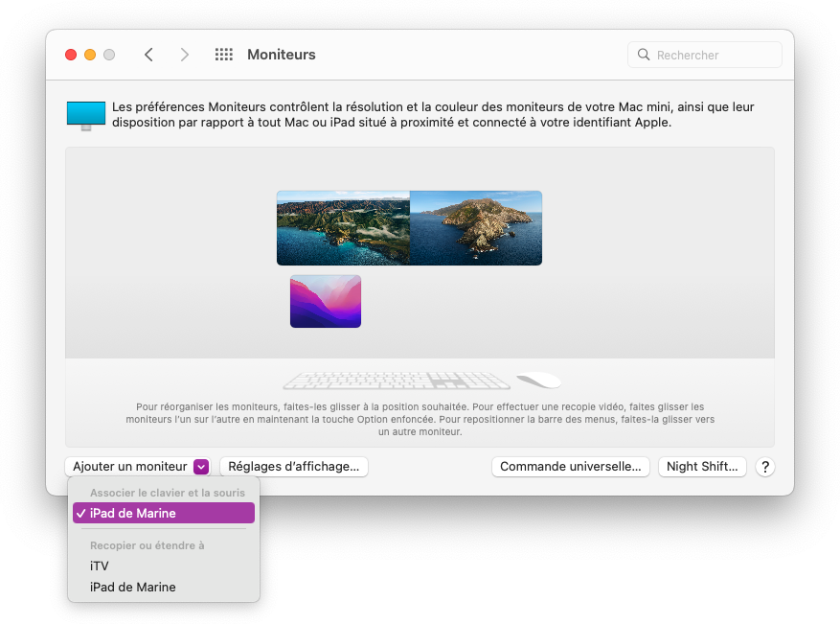
Task: Go back with the left chevron
Action: [x=148, y=55]
